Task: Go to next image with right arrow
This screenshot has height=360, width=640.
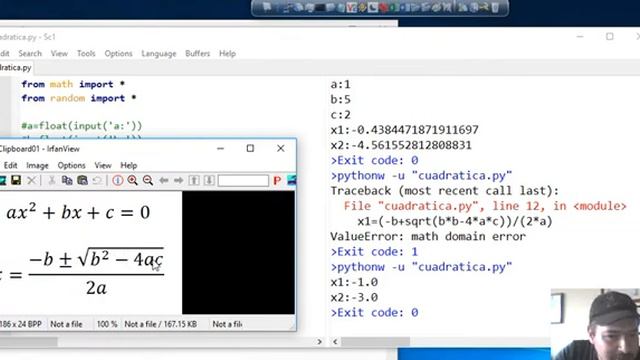Action: pos(178,180)
